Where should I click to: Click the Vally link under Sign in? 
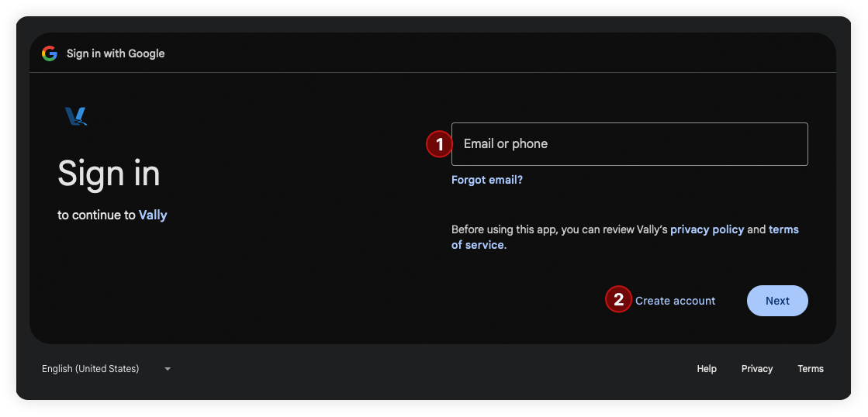[153, 215]
